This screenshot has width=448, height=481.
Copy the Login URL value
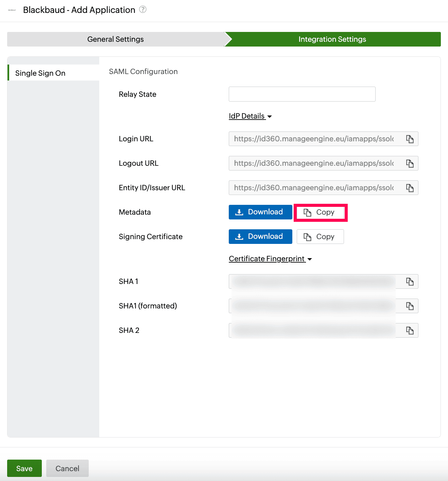point(410,139)
